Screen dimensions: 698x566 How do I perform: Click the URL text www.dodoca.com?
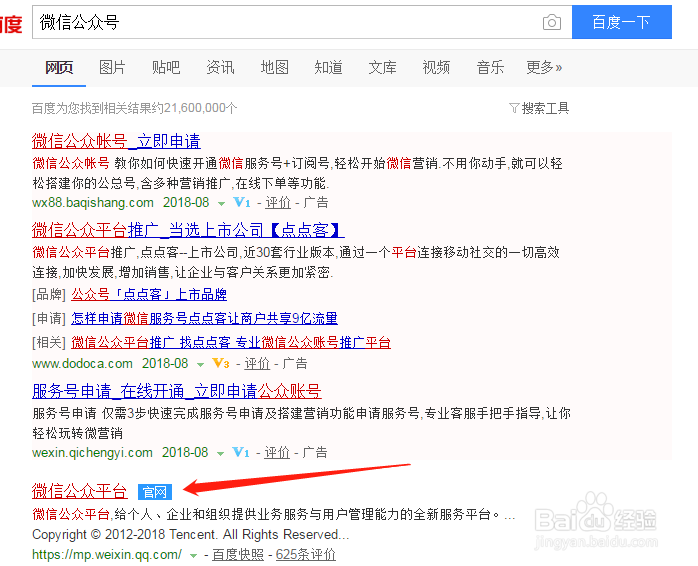(82, 363)
